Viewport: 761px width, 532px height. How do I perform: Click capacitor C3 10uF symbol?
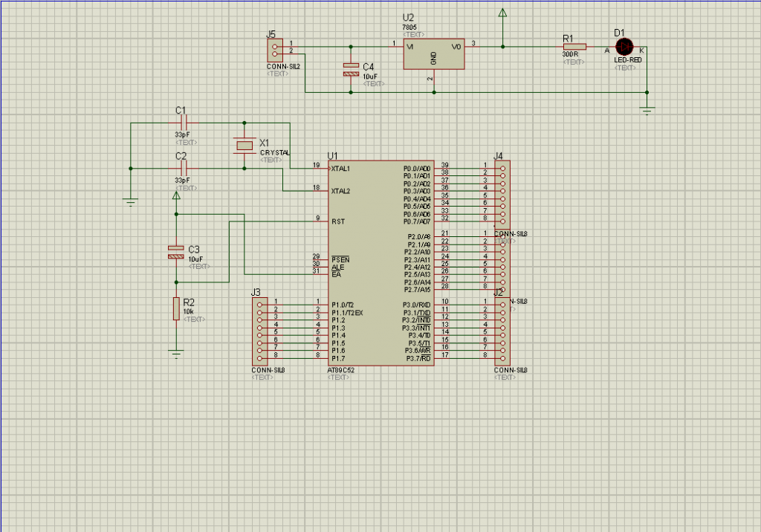(176, 251)
